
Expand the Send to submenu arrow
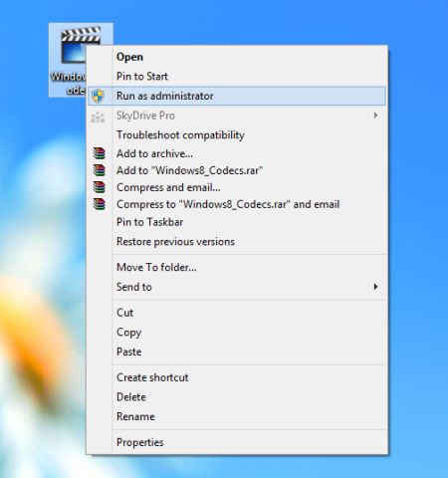(x=375, y=287)
